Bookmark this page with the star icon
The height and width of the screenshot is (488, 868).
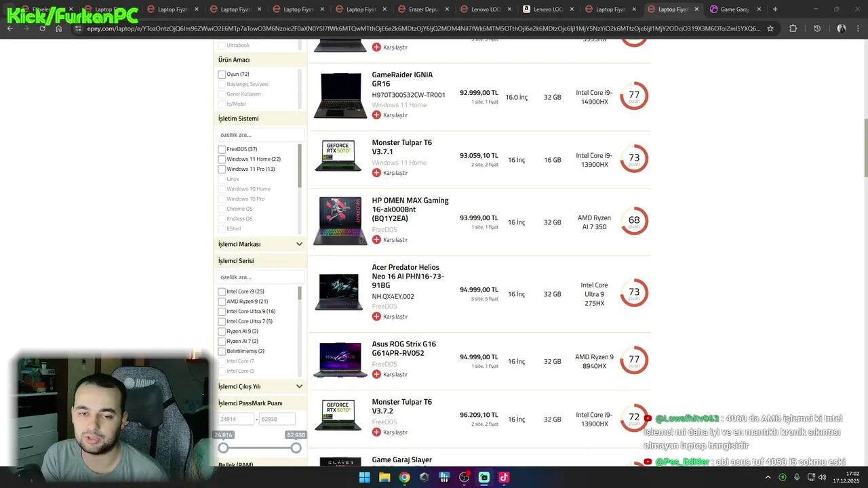point(770,28)
